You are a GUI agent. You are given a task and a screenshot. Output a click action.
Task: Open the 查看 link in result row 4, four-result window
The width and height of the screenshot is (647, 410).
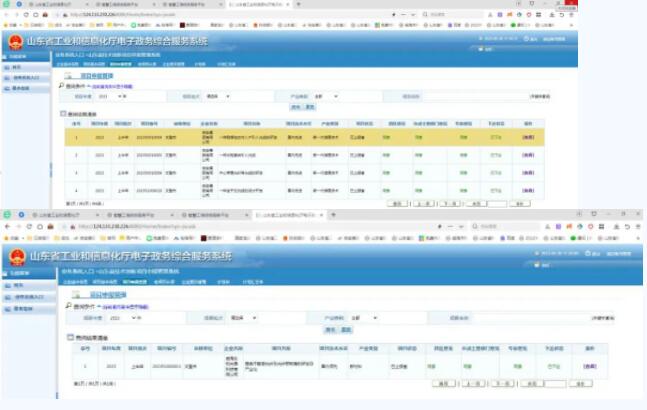528,191
